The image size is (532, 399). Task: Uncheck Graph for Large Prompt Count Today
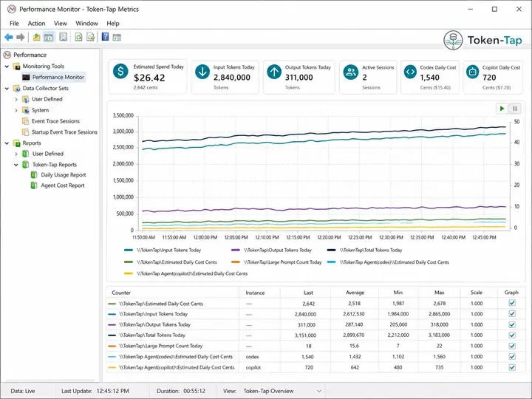pos(512,346)
